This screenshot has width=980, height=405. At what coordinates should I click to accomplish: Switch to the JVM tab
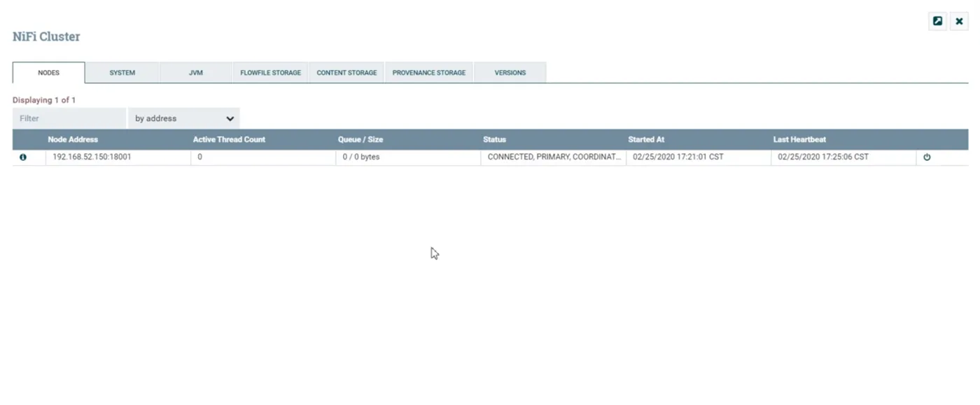(196, 73)
